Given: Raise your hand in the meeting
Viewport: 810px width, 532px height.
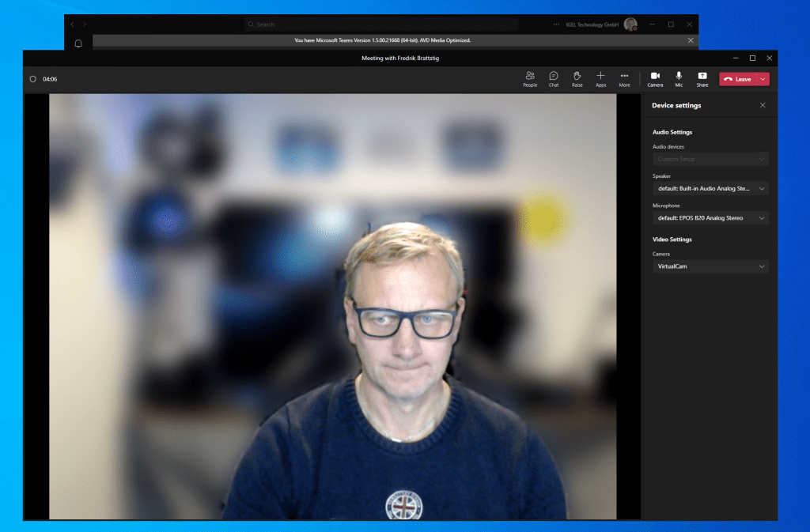Looking at the screenshot, I should pos(577,78).
